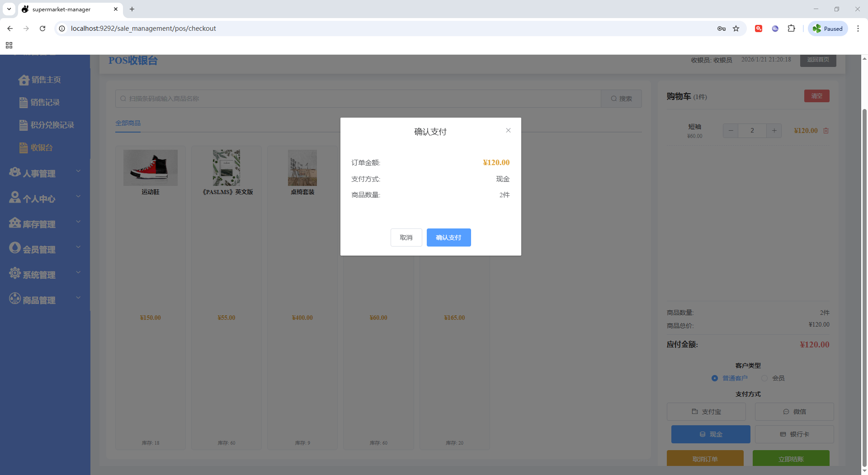The width and height of the screenshot is (868, 475).
Task: Choose 支付宝 payment method
Action: [706, 412]
